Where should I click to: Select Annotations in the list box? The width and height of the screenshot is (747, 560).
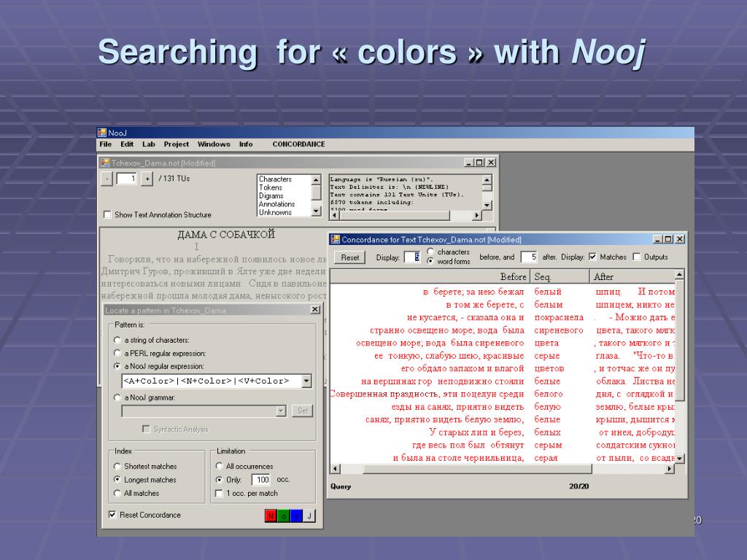click(276, 204)
